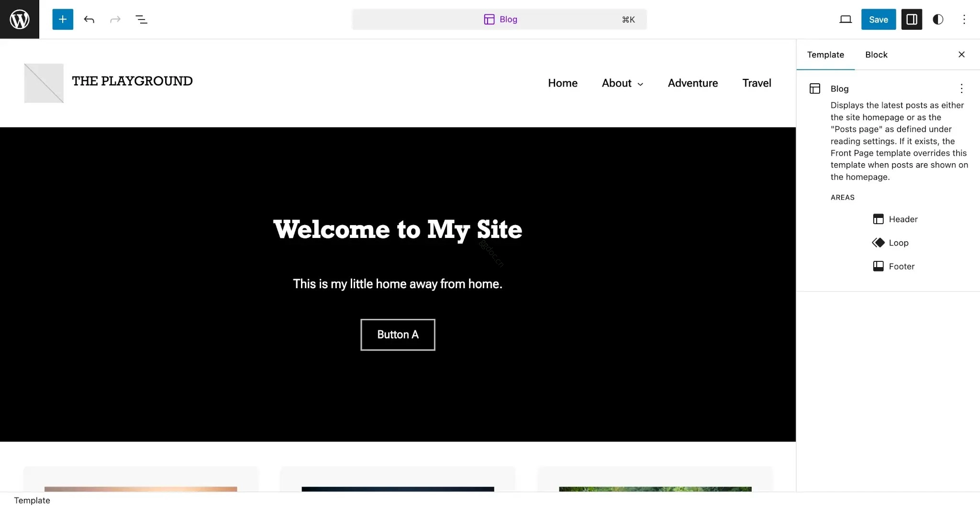Toggle the block inserter plus button
The height and width of the screenshot is (508, 980).
pos(63,19)
